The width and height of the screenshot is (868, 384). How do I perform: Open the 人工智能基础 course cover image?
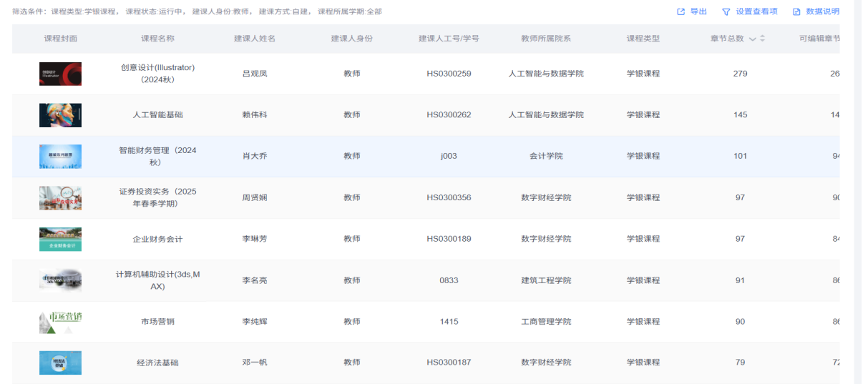(60, 115)
